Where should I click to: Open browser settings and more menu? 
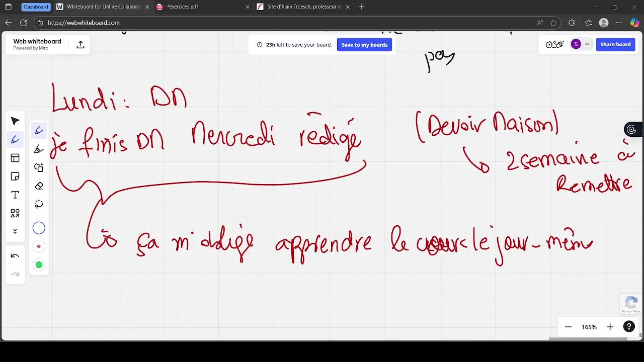pyautogui.click(x=619, y=23)
